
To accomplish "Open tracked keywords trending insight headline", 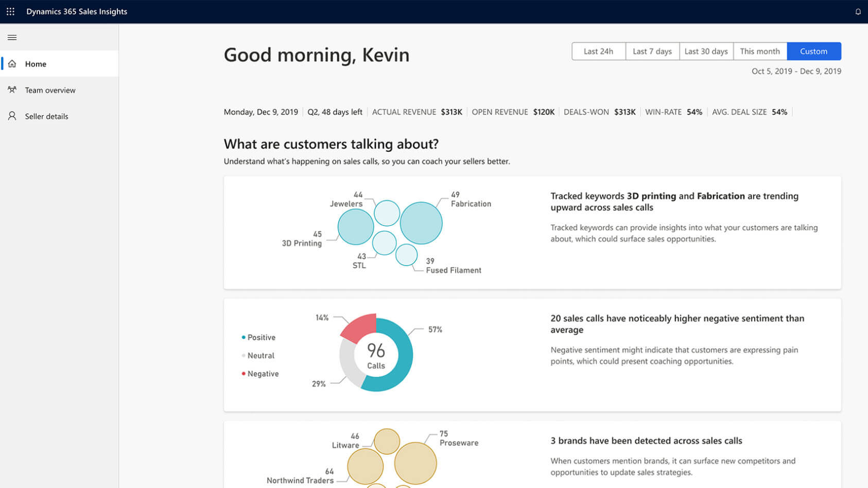I will (674, 202).
